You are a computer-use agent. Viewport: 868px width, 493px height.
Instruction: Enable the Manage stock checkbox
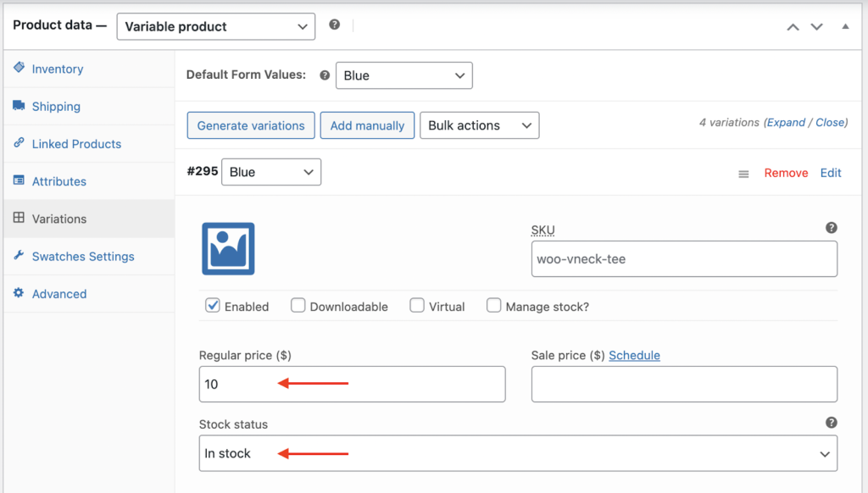click(493, 306)
